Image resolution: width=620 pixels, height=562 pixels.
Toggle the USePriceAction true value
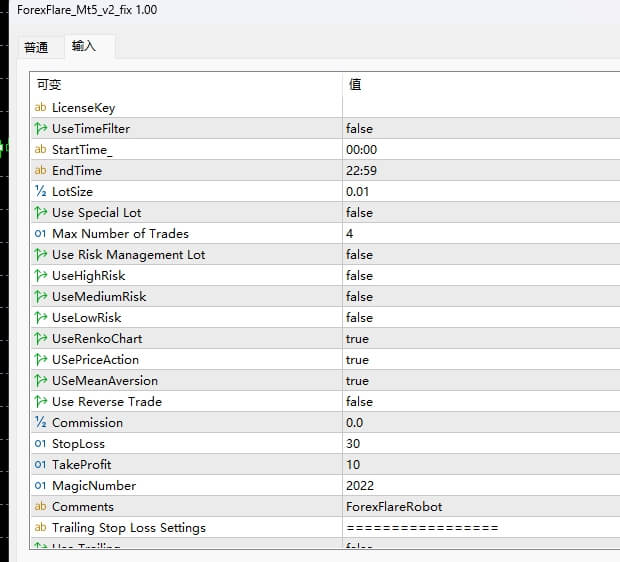tap(358, 360)
